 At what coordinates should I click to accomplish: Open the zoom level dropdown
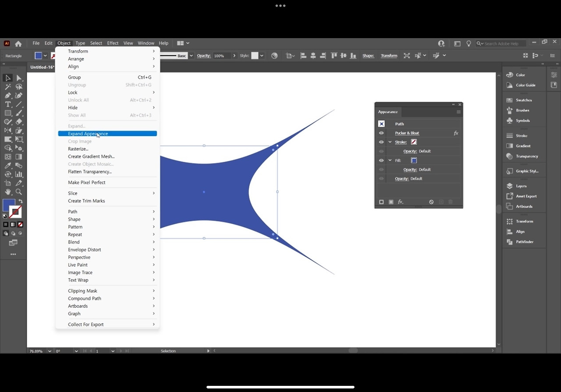coord(50,351)
